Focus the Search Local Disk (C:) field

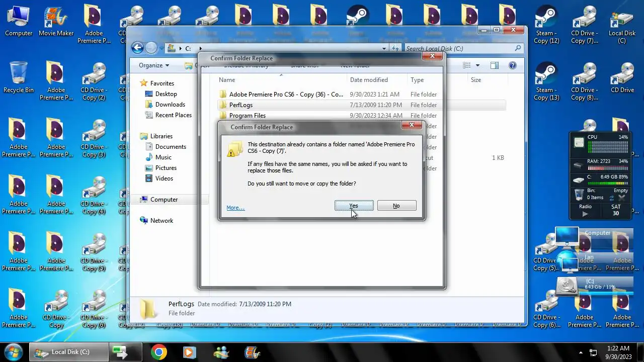pyautogui.click(x=463, y=49)
